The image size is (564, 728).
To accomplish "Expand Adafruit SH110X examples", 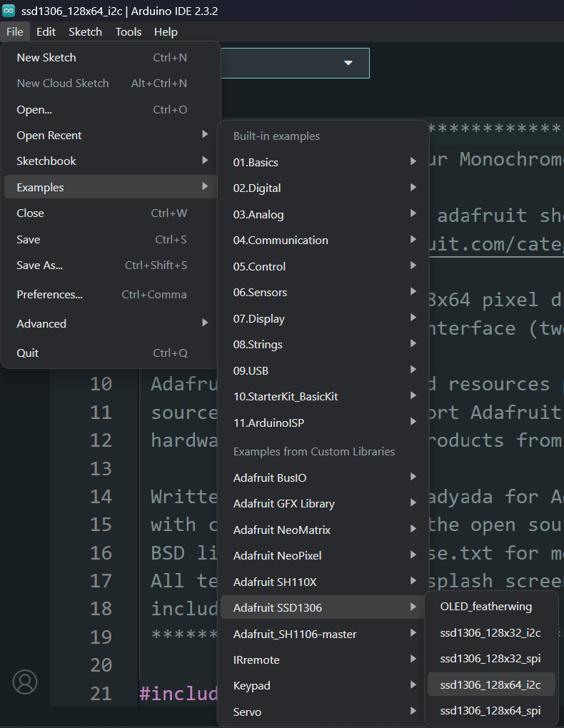I will coord(323,581).
